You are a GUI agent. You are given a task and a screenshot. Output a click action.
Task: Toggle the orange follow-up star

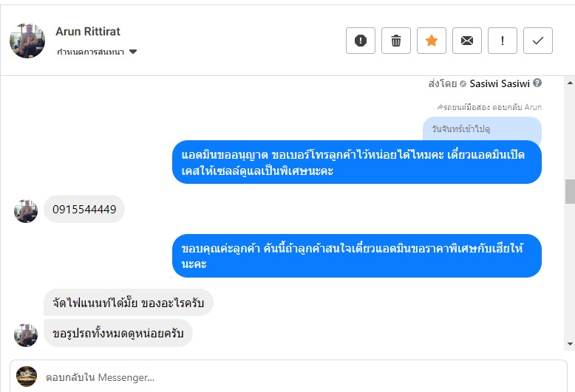point(432,41)
